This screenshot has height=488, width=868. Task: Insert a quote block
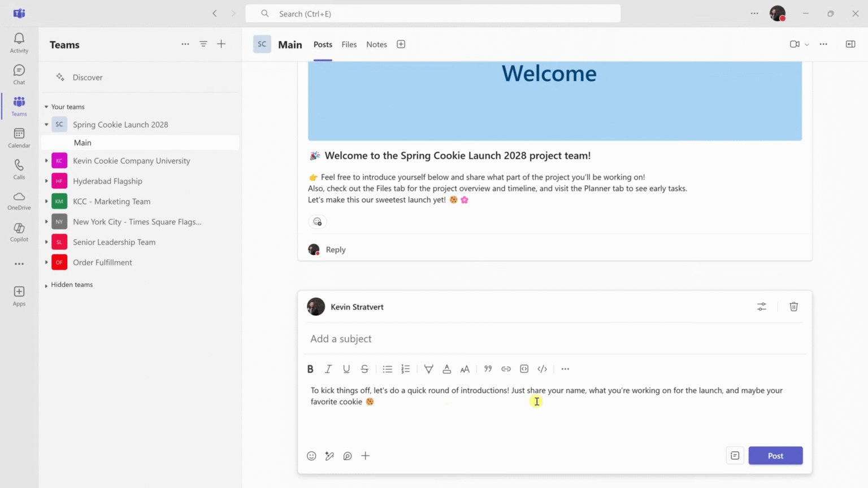(x=488, y=369)
